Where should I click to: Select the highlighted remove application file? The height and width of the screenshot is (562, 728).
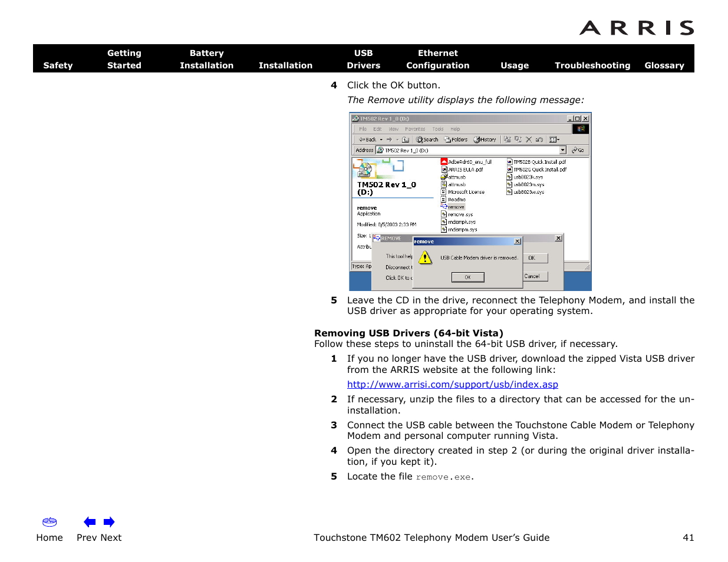click(453, 207)
